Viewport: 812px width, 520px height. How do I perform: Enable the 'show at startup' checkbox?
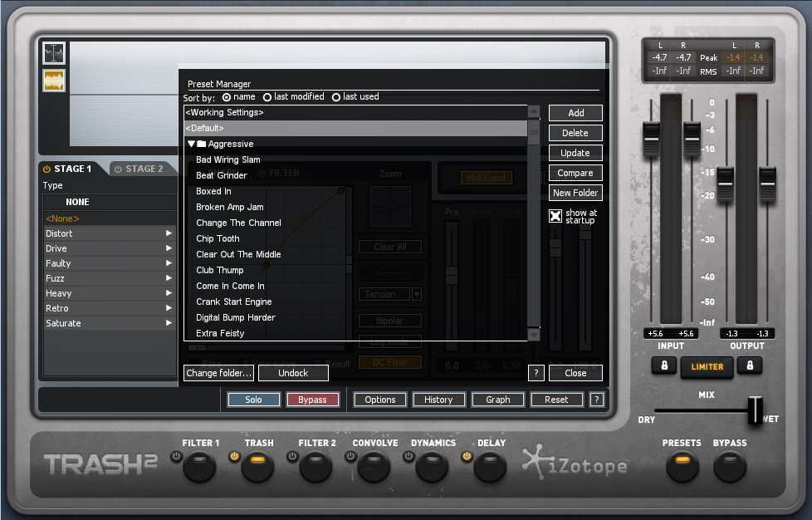(x=555, y=215)
